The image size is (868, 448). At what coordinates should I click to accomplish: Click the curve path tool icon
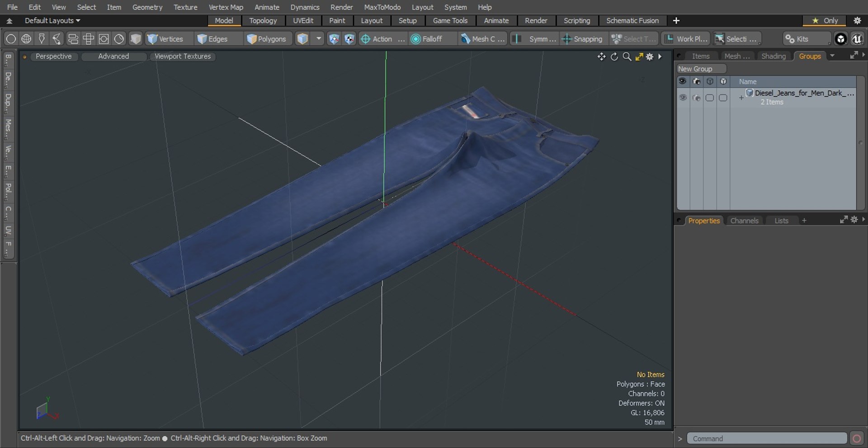[x=57, y=39]
